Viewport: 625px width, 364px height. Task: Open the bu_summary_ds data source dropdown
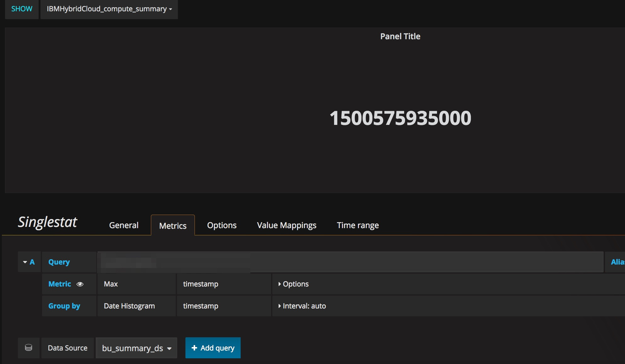136,348
